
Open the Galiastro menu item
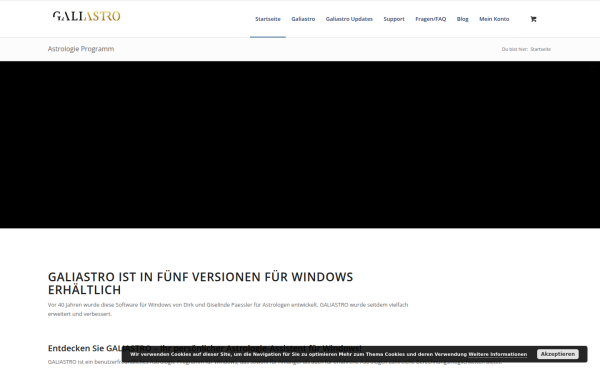303,19
